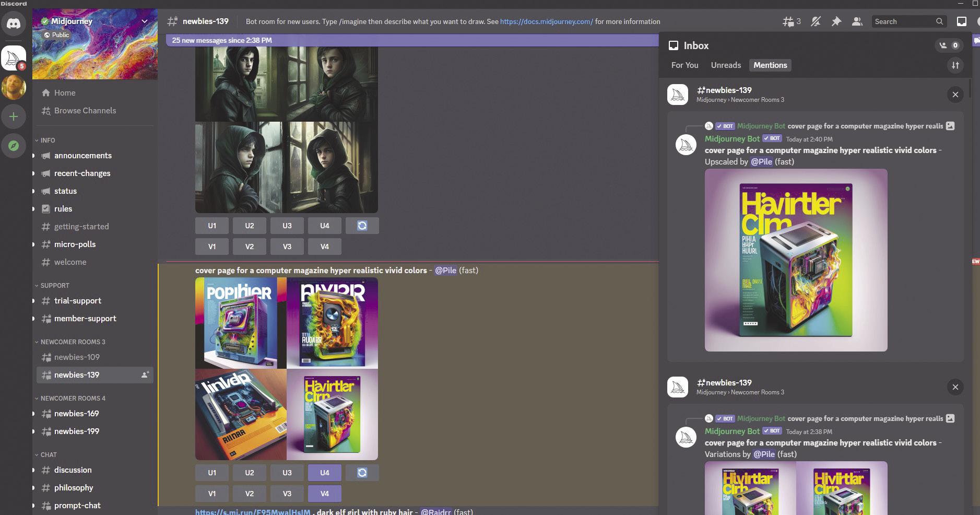Click the magnifier icon in Search box
Image resolution: width=980 pixels, height=515 pixels.
pos(939,21)
